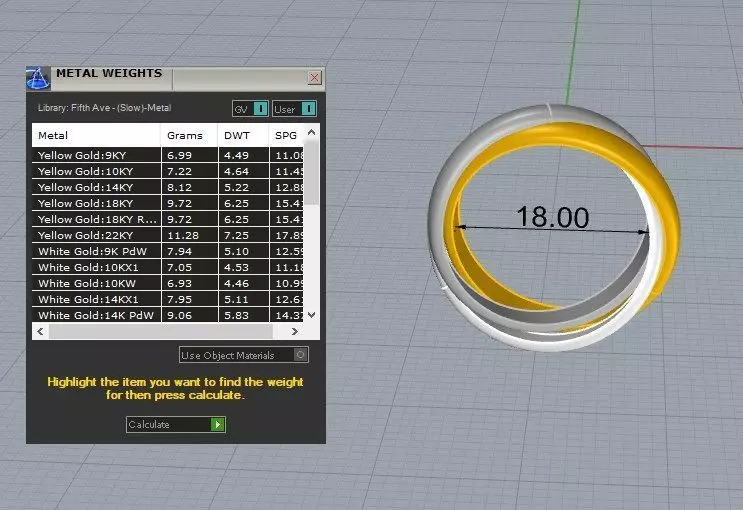Image resolution: width=743 pixels, height=510 pixels.
Task: Sort by the DWT column header
Action: tap(243, 135)
